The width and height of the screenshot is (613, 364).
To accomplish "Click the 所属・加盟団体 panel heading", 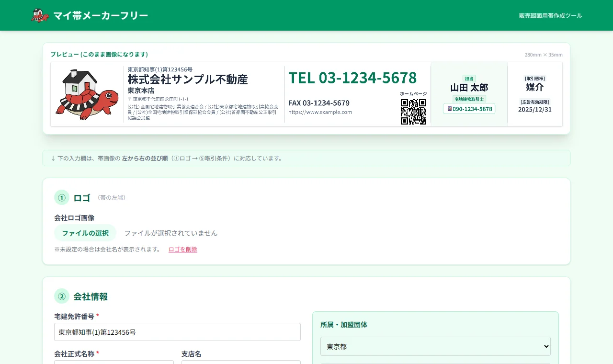I will pos(344,325).
